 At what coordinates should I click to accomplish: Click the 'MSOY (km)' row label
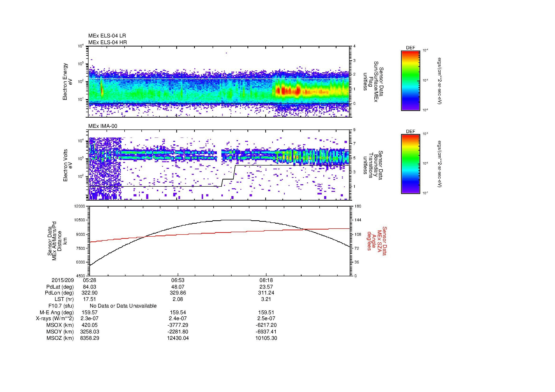[60, 332]
